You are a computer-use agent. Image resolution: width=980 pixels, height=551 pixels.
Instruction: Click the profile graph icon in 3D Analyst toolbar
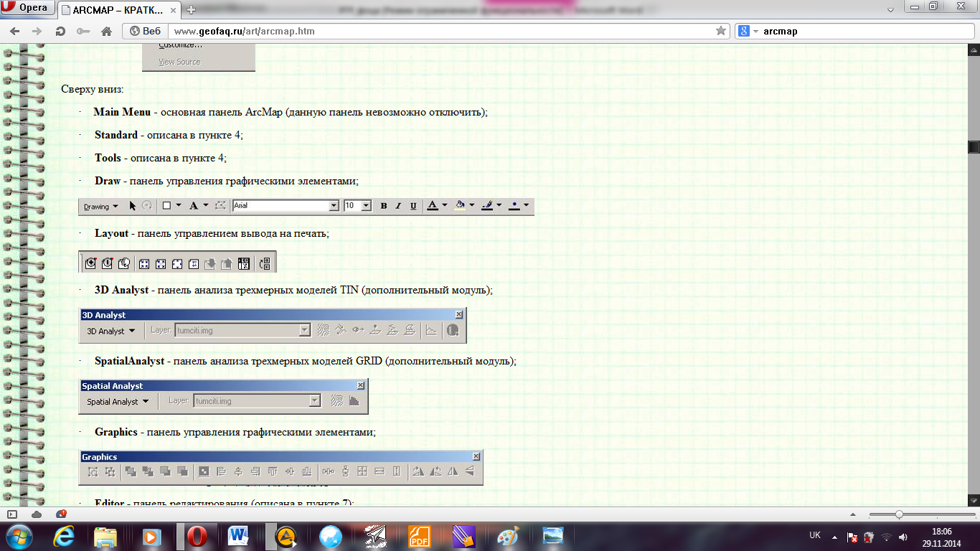pyautogui.click(x=431, y=331)
